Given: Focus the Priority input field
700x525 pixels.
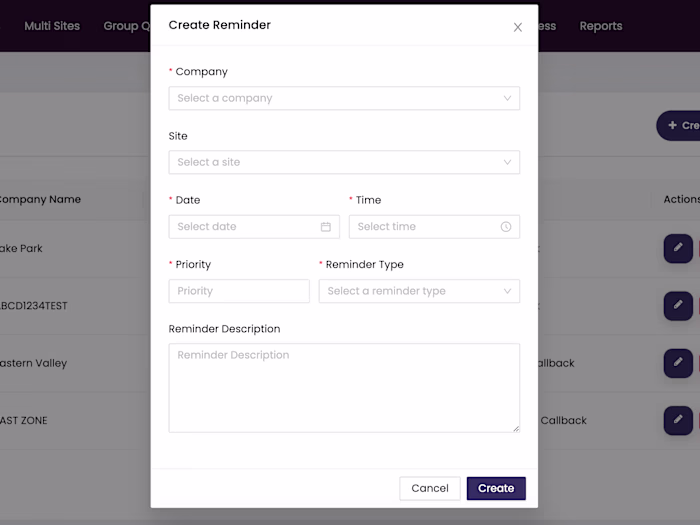Looking at the screenshot, I should pyautogui.click(x=239, y=291).
